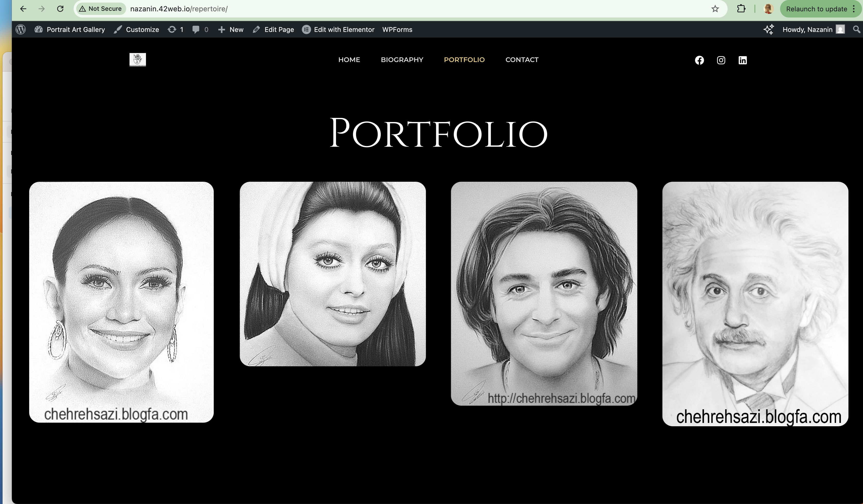
Task: Go to HOME nav link
Action: (x=349, y=59)
